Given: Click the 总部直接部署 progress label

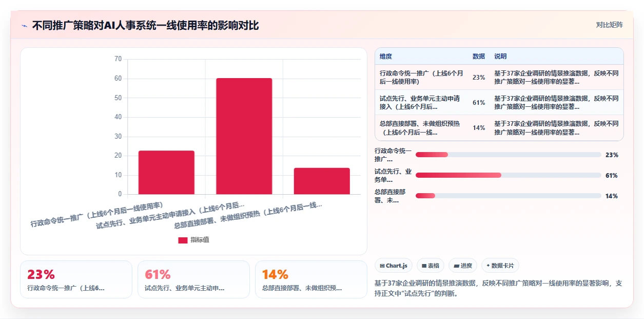Looking at the screenshot, I should (391, 196).
